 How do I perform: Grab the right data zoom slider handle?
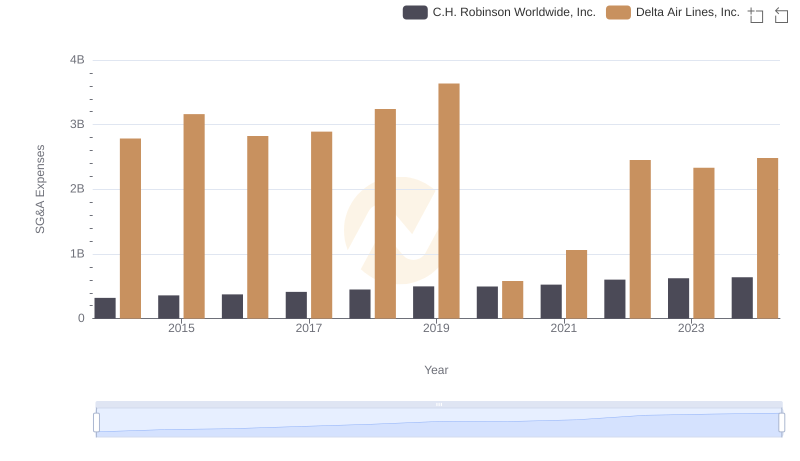(x=781, y=422)
